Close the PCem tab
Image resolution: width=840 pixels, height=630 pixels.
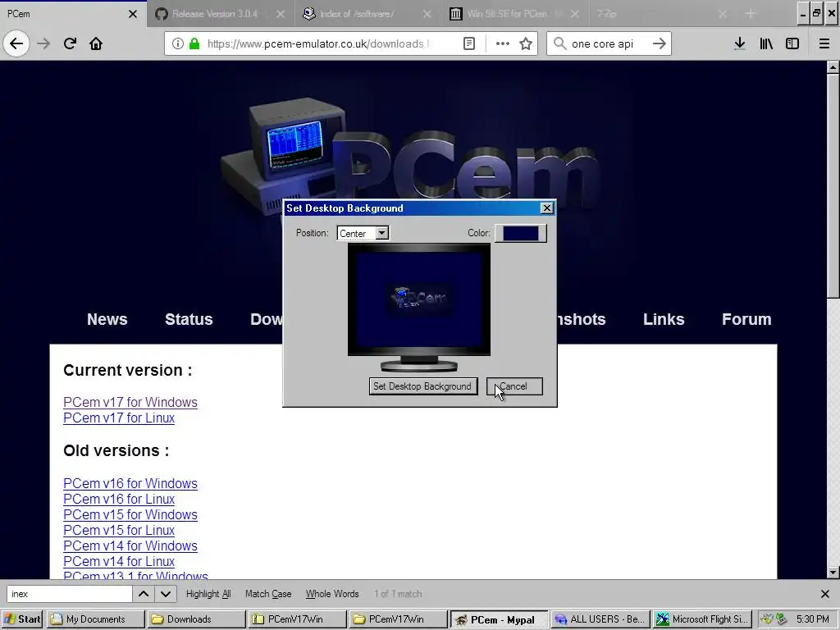[133, 14]
